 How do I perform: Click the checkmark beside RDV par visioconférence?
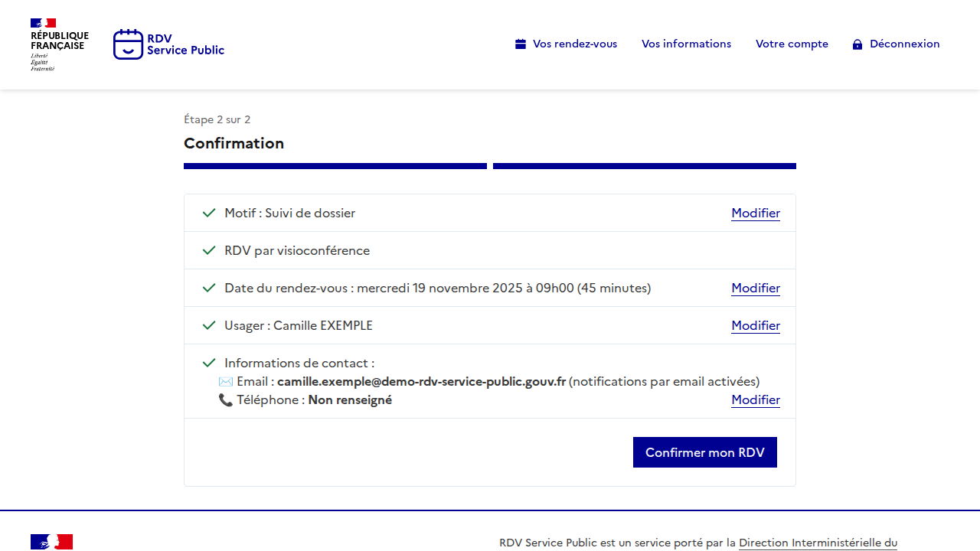tap(209, 250)
